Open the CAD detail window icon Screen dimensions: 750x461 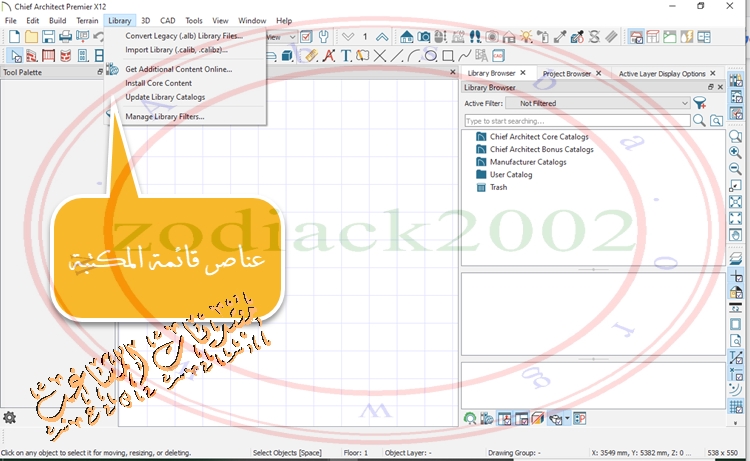pyautogui.click(x=498, y=55)
